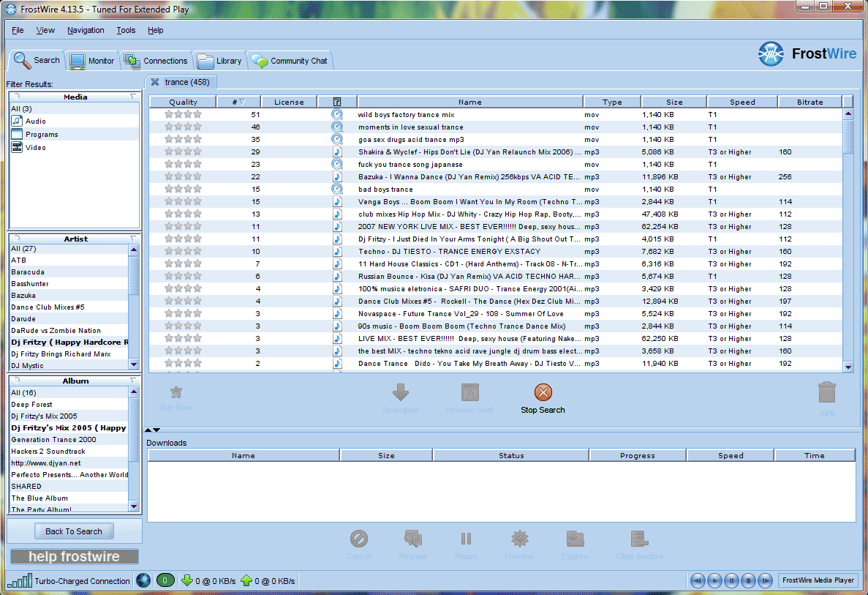Click the Back To Search button
868x595 pixels.
pos(74,531)
